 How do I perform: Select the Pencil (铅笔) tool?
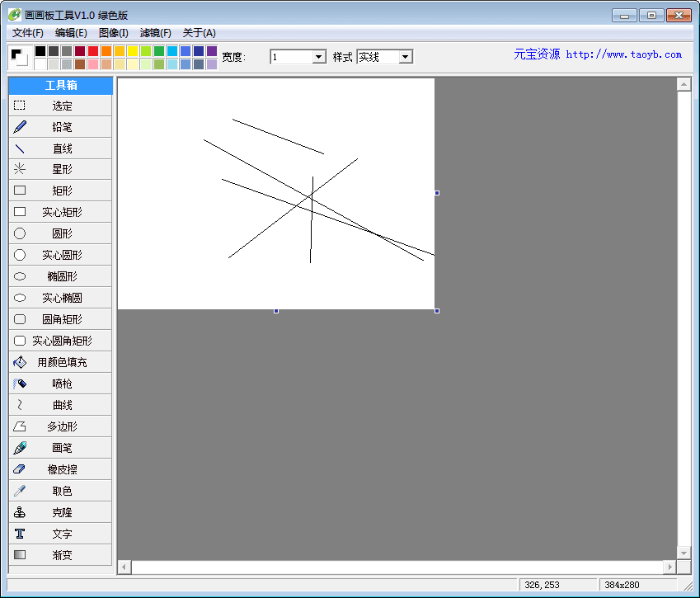[60, 127]
